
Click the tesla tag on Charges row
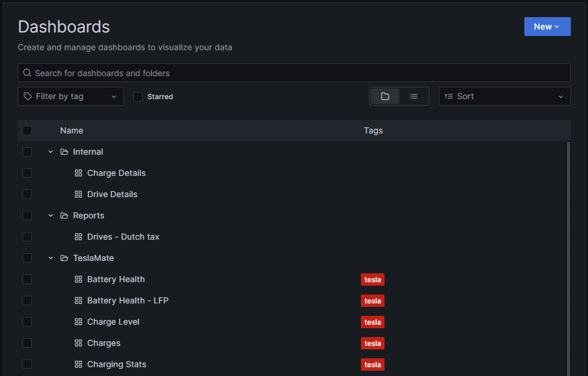pos(373,344)
